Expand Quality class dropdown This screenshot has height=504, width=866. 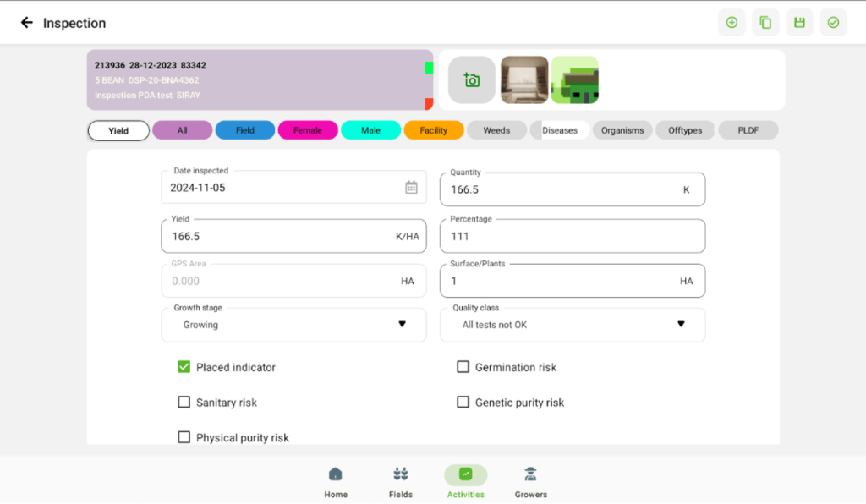click(573, 325)
